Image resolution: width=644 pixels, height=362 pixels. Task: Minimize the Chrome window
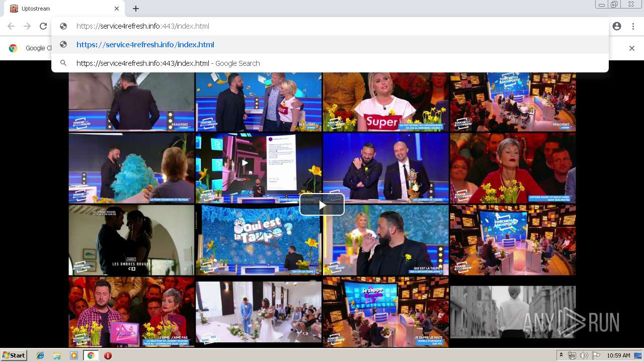pyautogui.click(x=601, y=5)
